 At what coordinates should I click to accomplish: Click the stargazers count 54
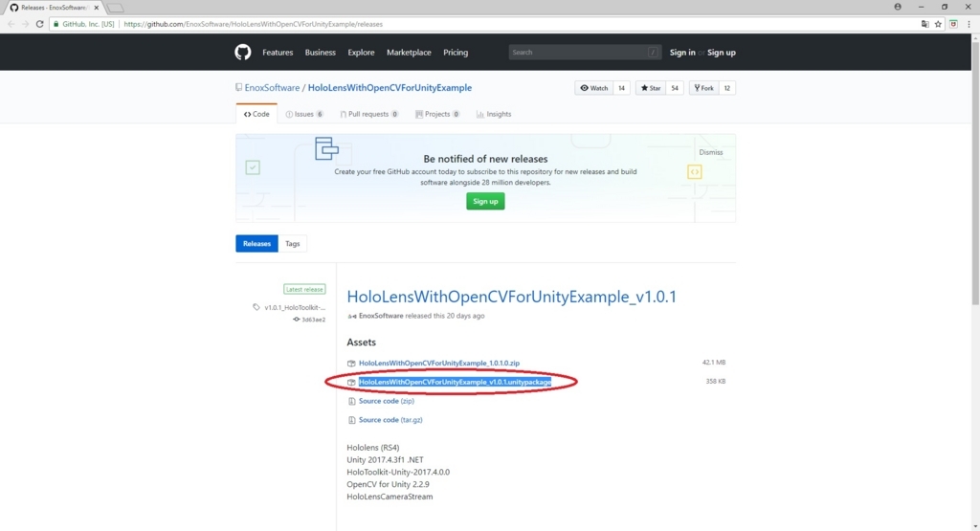click(675, 88)
